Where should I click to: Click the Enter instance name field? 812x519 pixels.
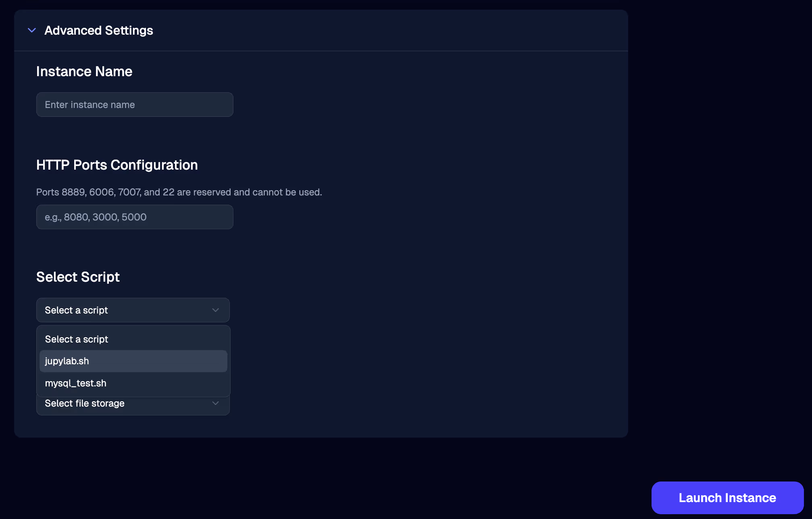[134, 104]
